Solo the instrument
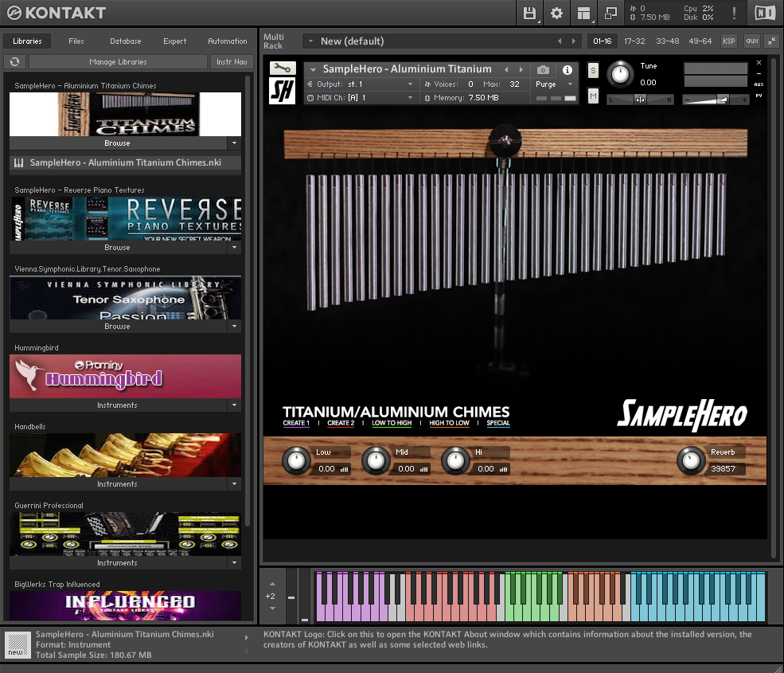 pos(593,71)
